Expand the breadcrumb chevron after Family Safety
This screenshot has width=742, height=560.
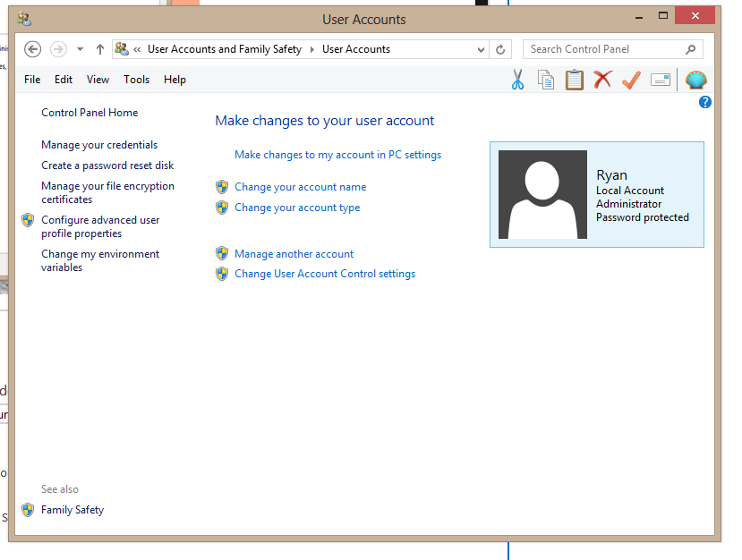311,50
